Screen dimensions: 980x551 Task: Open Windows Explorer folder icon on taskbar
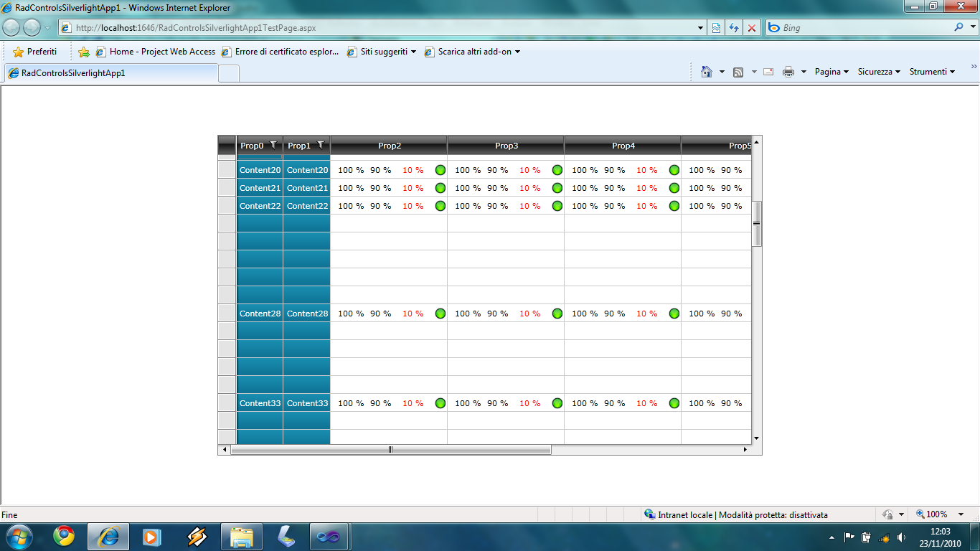pyautogui.click(x=242, y=536)
